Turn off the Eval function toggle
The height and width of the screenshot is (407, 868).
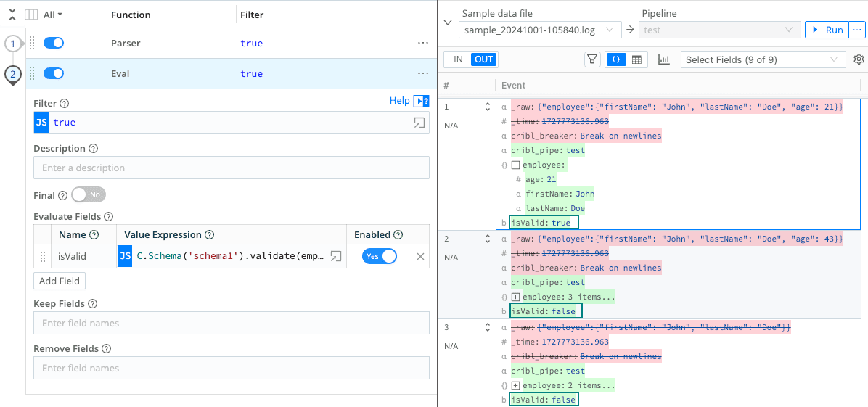tap(54, 73)
